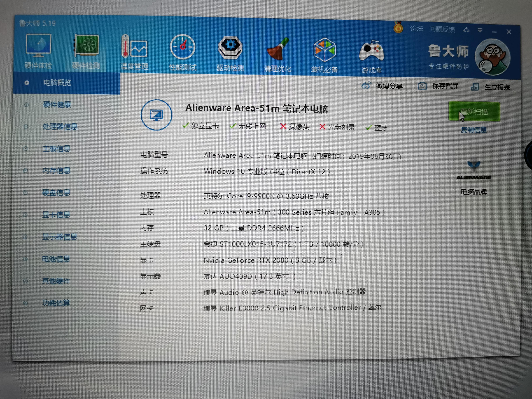
Task: Click the ST1000LX015 hard disk value
Action: tap(283, 244)
